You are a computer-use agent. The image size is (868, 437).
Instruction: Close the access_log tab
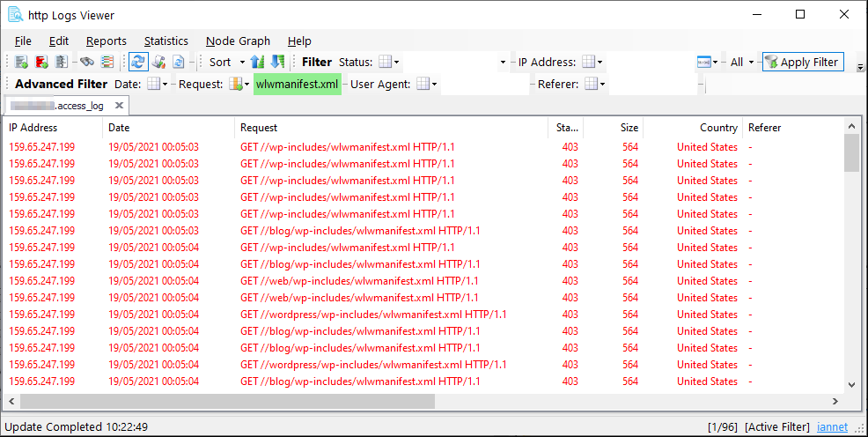[119, 106]
